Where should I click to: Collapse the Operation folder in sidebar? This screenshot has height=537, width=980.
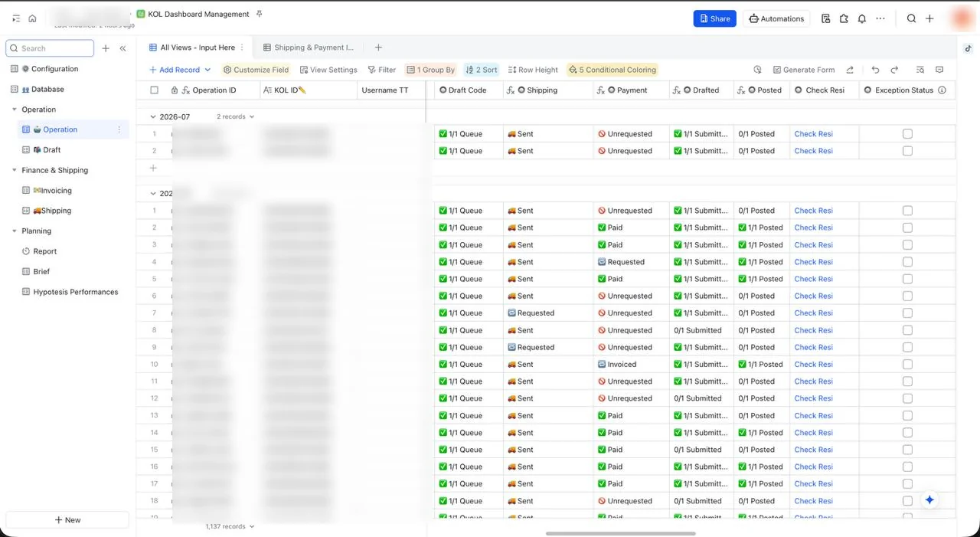(x=15, y=110)
